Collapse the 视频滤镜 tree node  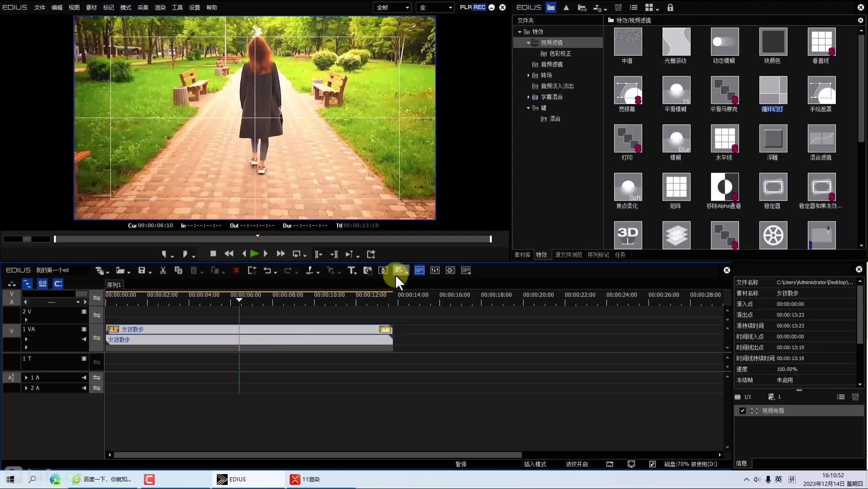(528, 43)
